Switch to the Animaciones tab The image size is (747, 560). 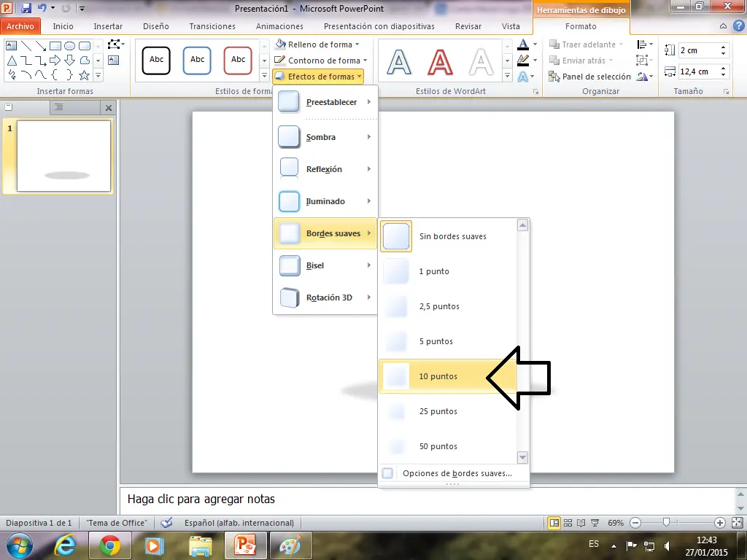coord(279,26)
